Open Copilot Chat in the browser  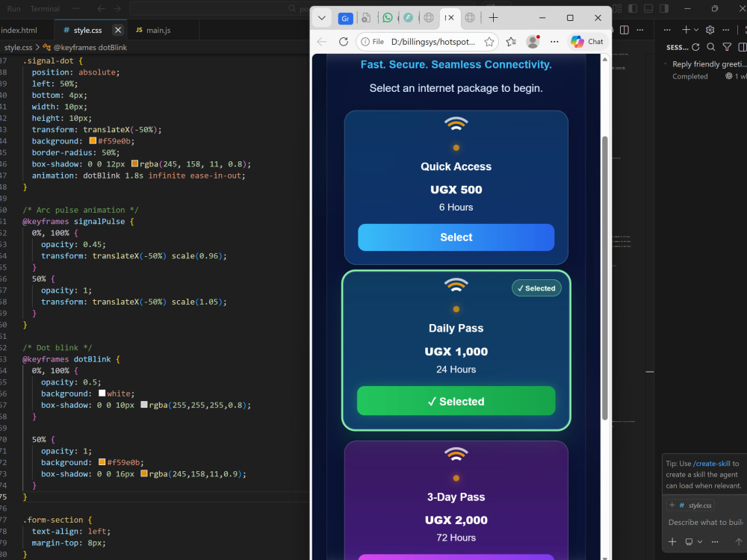click(587, 42)
